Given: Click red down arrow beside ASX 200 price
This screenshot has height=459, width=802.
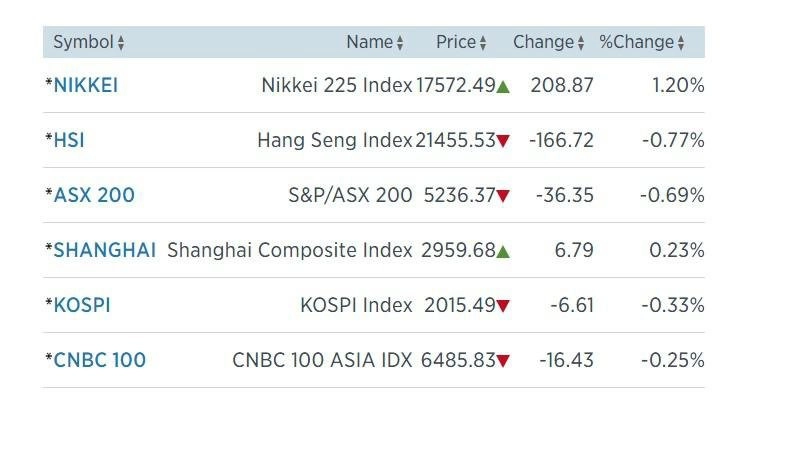Looking at the screenshot, I should click(x=503, y=196).
